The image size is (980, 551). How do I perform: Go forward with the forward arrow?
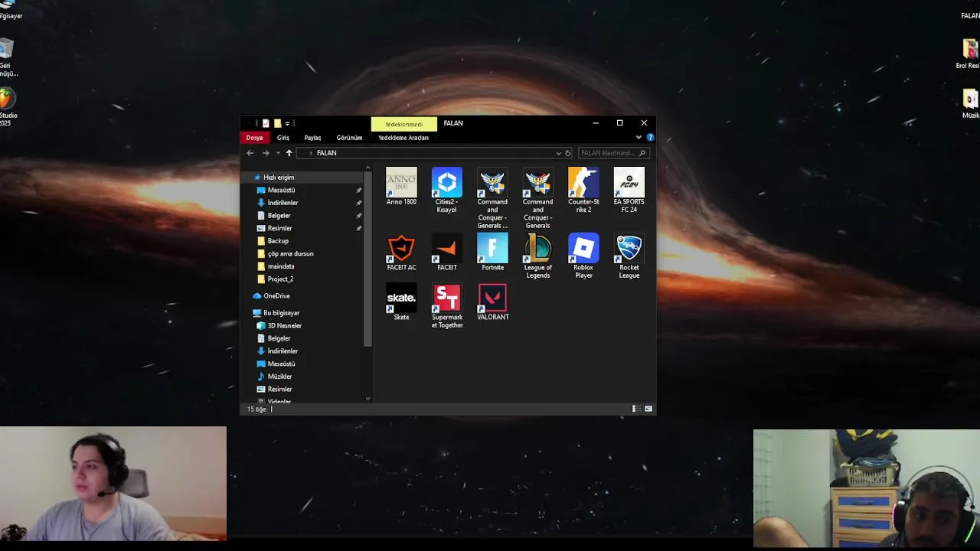pyautogui.click(x=266, y=153)
